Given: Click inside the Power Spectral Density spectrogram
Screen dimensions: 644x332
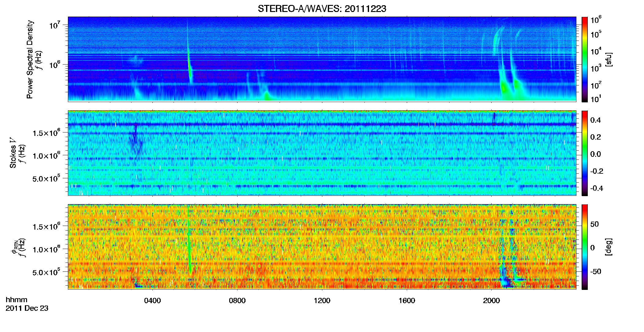Looking at the screenshot, I should [322, 59].
